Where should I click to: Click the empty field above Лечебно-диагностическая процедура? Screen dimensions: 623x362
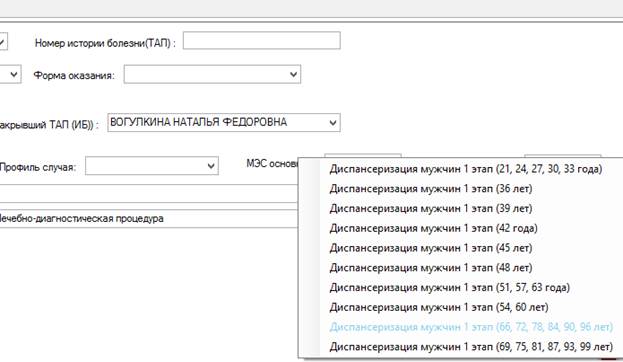click(149, 194)
